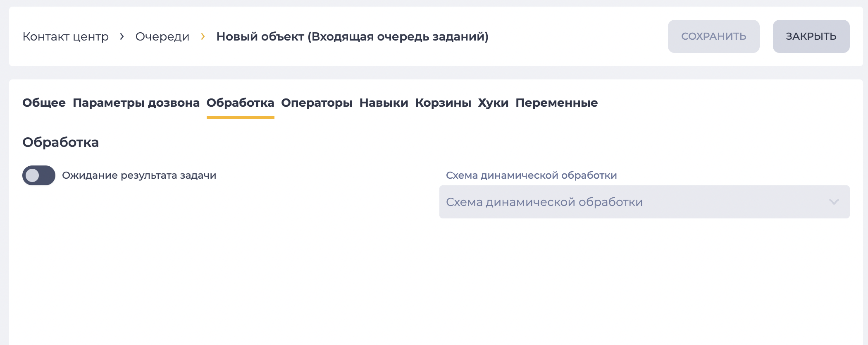Screen dimensions: 868x345
Task: Click the СОХРАНИТЬ button
Action: 713,36
